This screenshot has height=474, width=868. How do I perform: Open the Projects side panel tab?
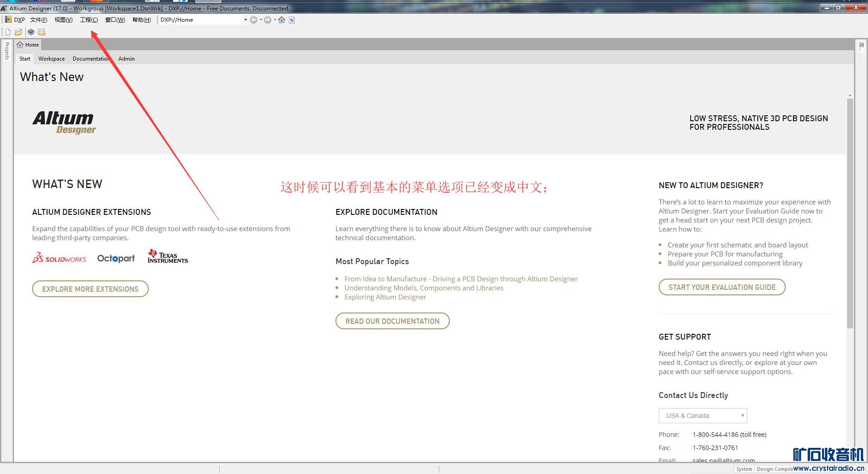pos(7,51)
